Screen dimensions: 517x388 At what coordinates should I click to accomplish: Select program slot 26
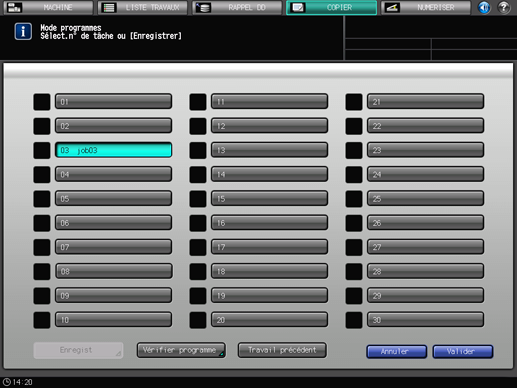[x=425, y=223]
